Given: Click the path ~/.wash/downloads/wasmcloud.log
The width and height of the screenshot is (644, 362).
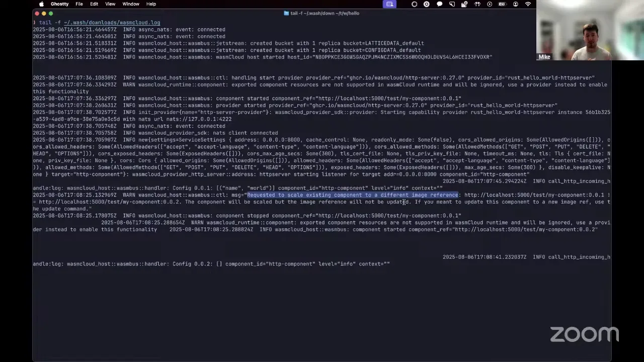Looking at the screenshot, I should (112, 23).
